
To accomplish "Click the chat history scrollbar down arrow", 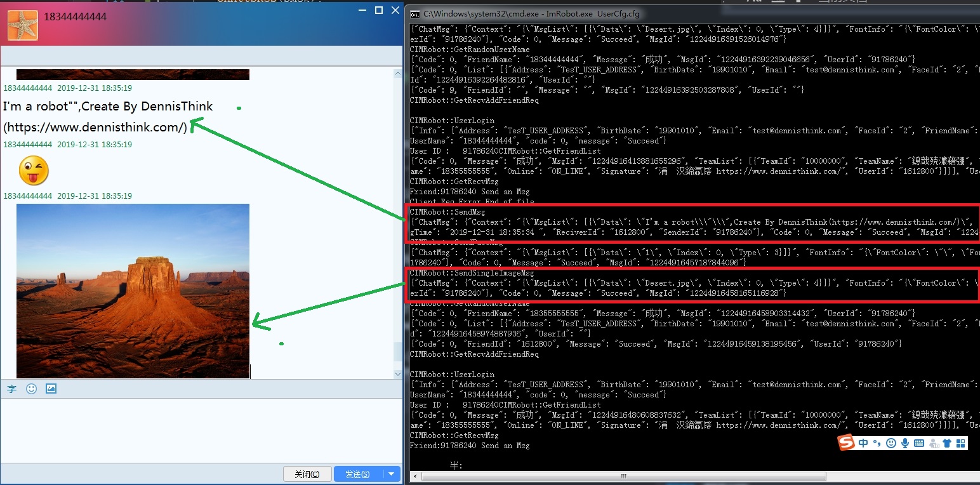I will pyautogui.click(x=398, y=375).
